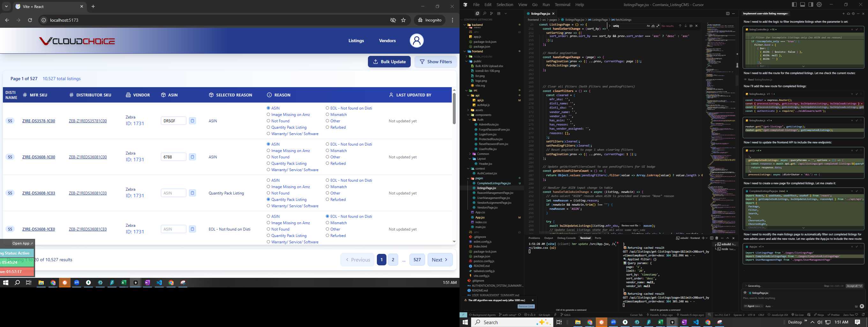Click Remove Limit in diff notification
The height and width of the screenshot is (327, 868).
point(526,307)
